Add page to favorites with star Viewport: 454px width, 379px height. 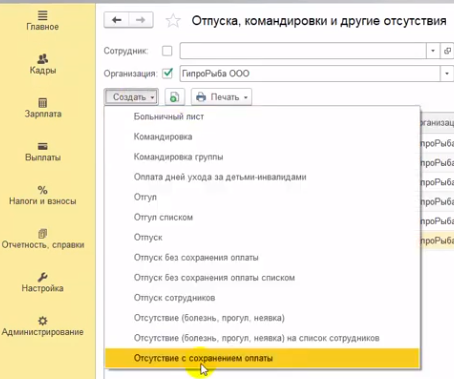173,21
